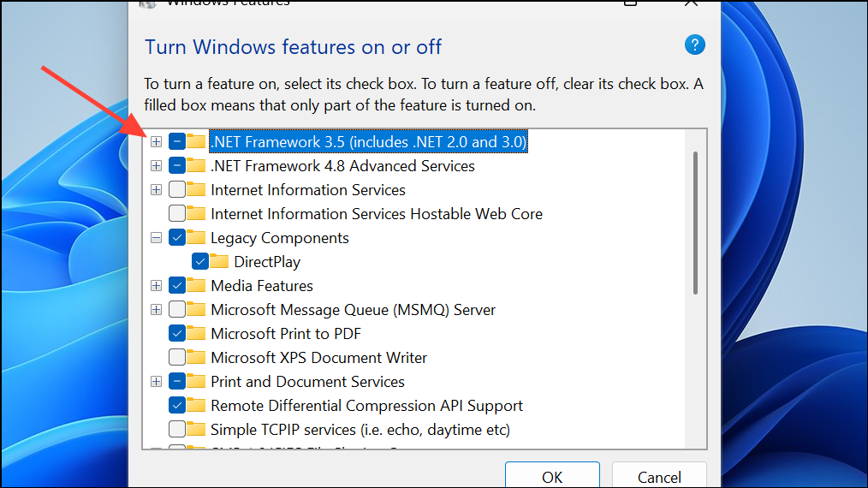Click the Remote Differential Compression folder icon
This screenshot has width=868, height=488.
(x=197, y=406)
